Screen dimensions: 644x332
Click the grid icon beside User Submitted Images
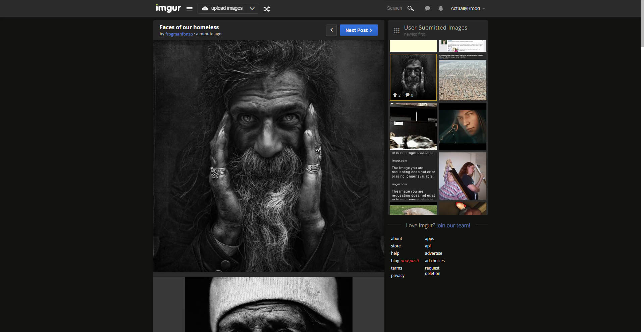click(x=396, y=30)
